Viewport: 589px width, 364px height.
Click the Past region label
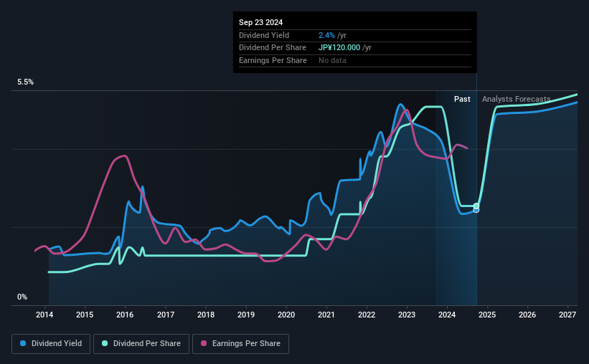coord(462,99)
